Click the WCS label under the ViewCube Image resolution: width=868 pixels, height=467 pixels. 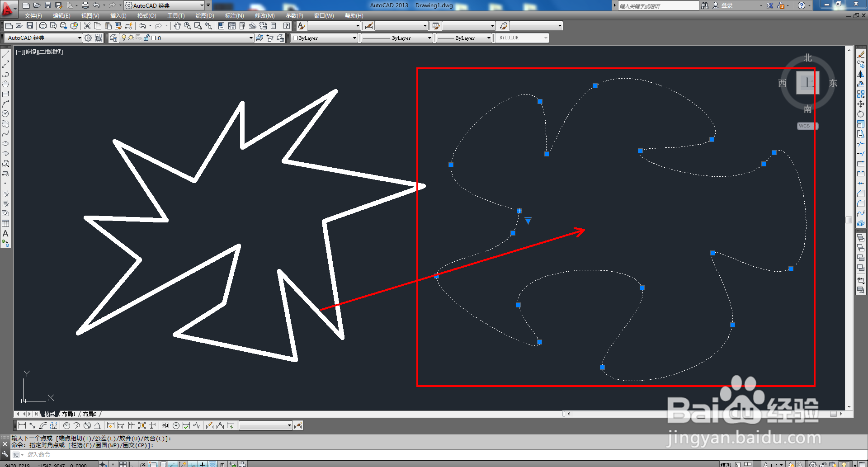tap(807, 126)
